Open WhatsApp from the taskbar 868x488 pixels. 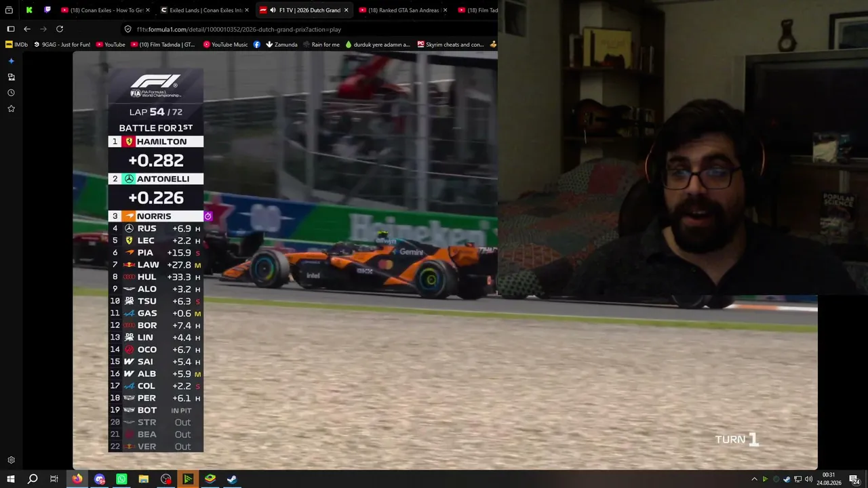pyautogui.click(x=121, y=479)
